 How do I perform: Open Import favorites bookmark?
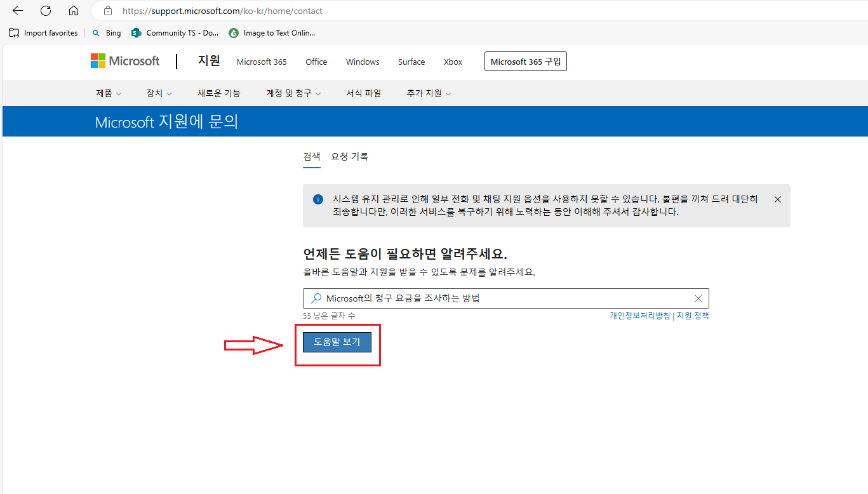click(43, 33)
